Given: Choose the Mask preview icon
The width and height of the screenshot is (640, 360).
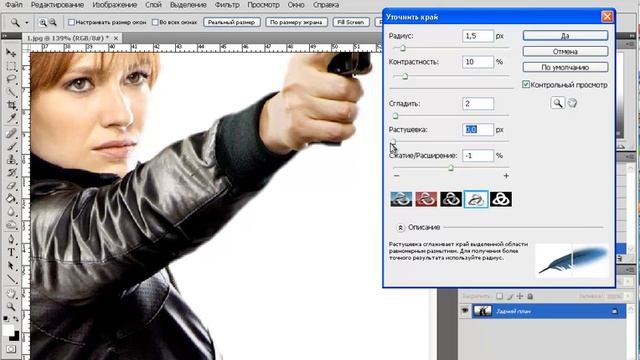Looking at the screenshot, I should (x=501, y=199).
